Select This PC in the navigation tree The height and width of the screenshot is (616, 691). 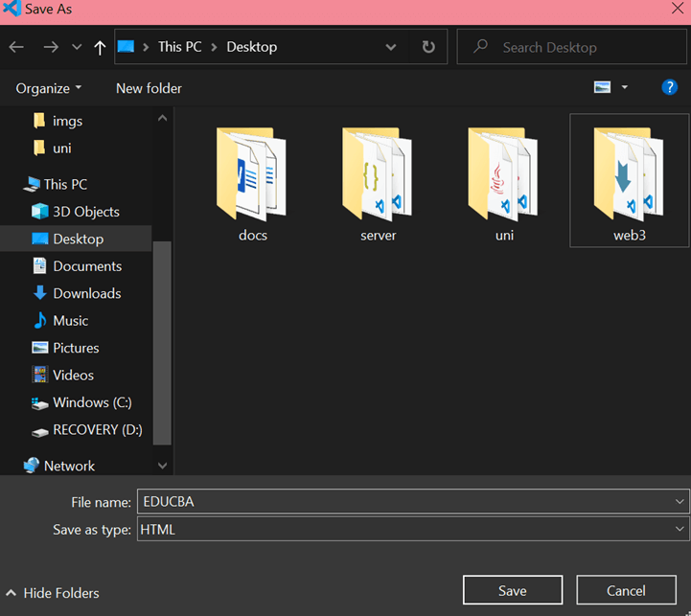pos(55,184)
